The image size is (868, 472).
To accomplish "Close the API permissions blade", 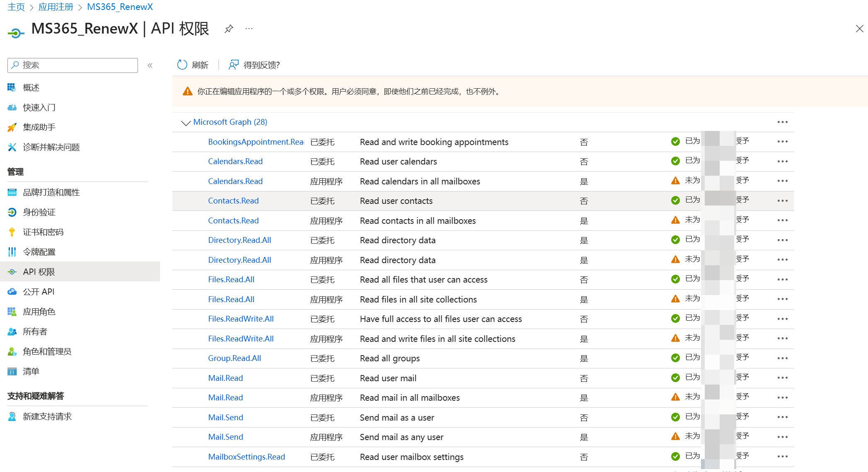I will coord(859,29).
